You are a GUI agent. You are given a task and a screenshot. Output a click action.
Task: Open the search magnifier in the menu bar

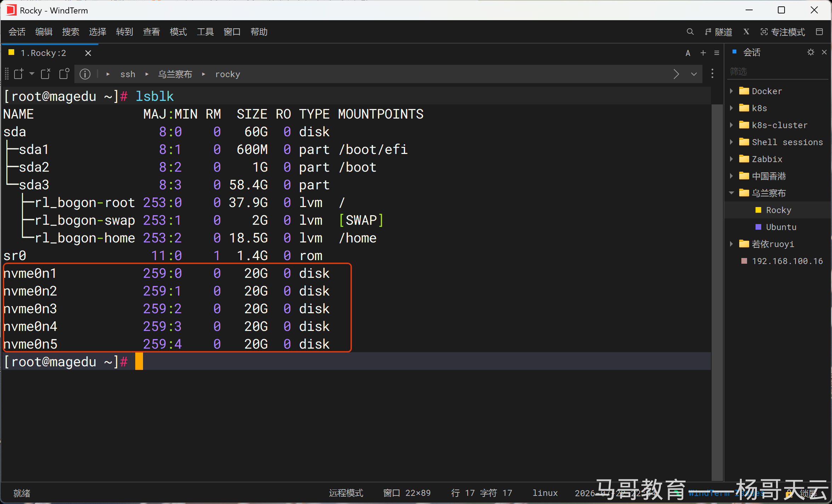(x=690, y=32)
